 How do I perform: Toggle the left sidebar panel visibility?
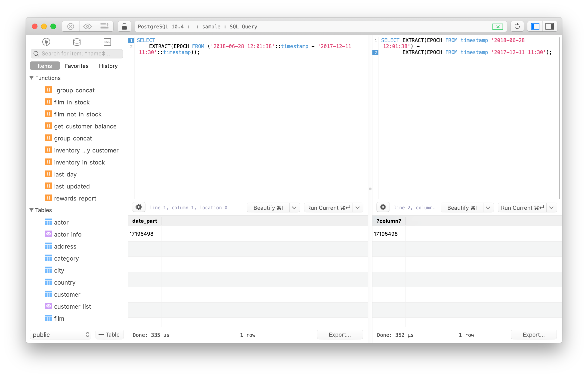click(535, 26)
